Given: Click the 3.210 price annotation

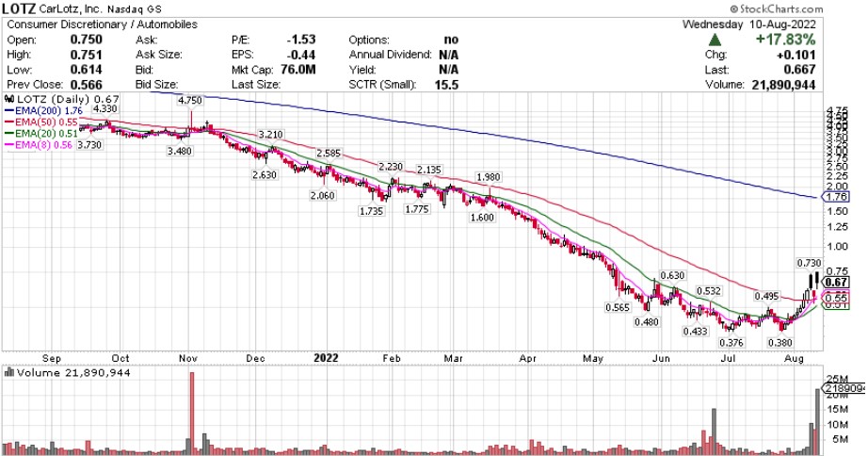Looking at the screenshot, I should [x=271, y=135].
